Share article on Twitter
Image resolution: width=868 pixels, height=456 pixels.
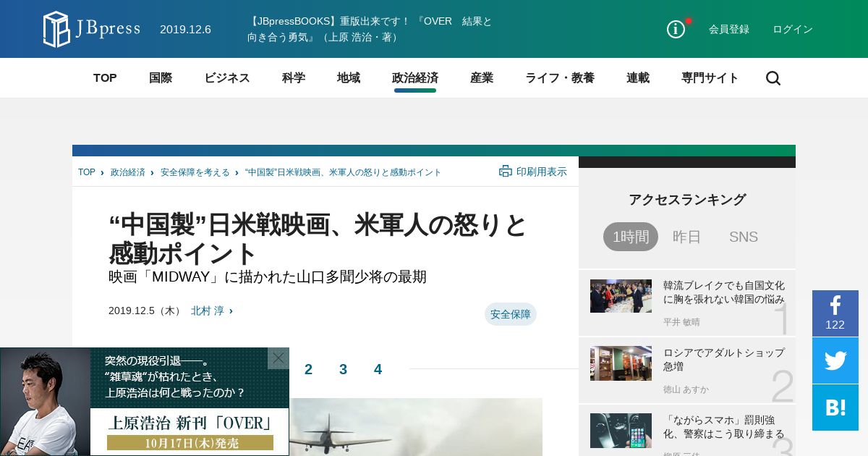coord(835,360)
